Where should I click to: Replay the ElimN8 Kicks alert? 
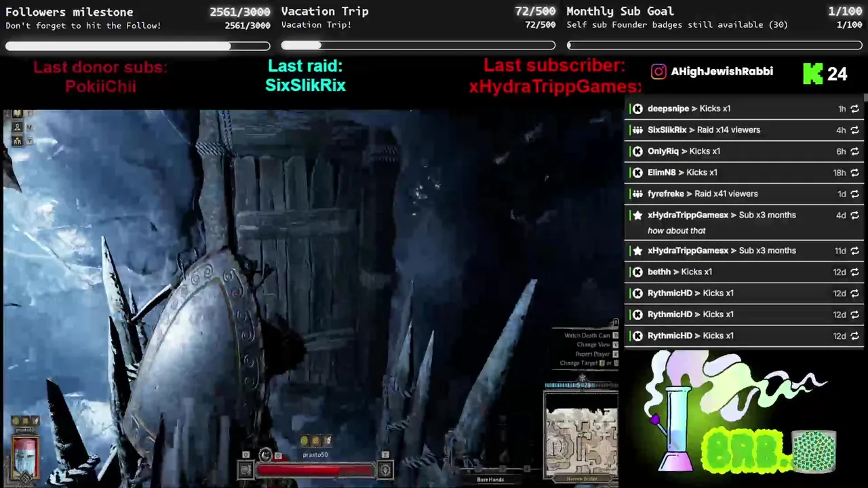854,173
